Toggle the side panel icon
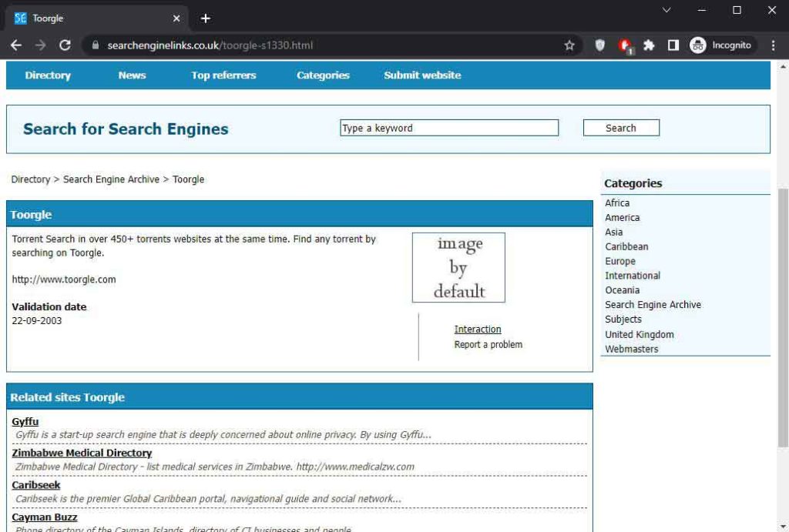 pos(673,45)
